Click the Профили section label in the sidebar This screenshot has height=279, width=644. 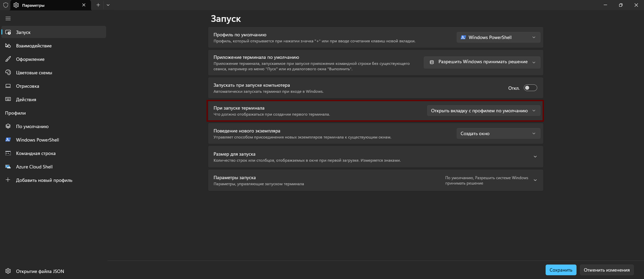tap(16, 113)
